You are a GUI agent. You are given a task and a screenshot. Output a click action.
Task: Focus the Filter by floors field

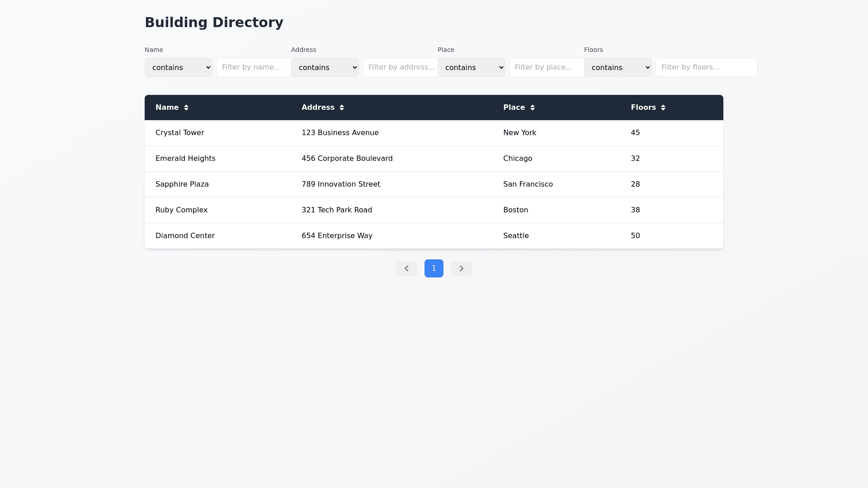point(706,67)
